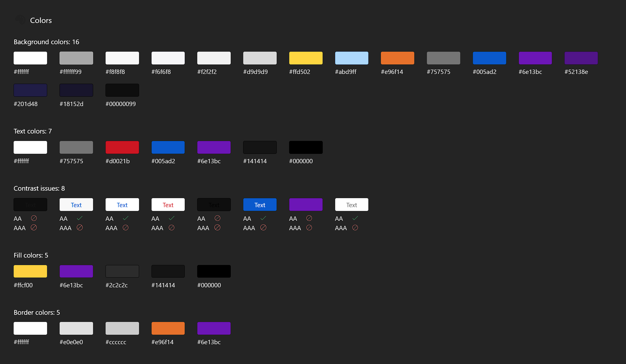This screenshot has height=364, width=626.
Task: Select the #e96f14 orange border color swatch
Action: coord(168,328)
